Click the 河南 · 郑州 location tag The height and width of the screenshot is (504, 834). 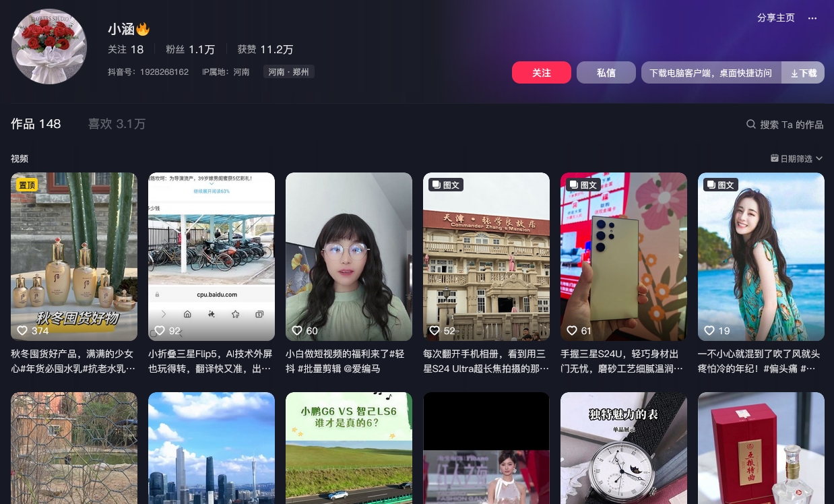click(289, 72)
